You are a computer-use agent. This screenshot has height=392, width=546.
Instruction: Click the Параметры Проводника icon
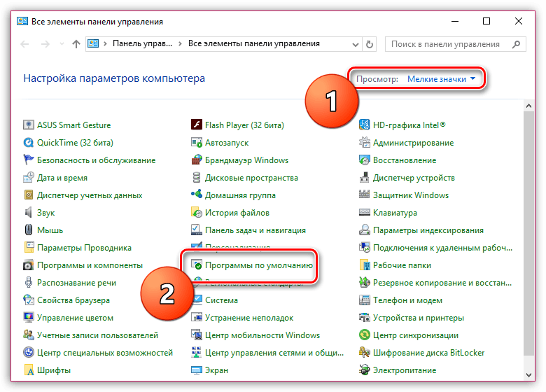[28, 247]
